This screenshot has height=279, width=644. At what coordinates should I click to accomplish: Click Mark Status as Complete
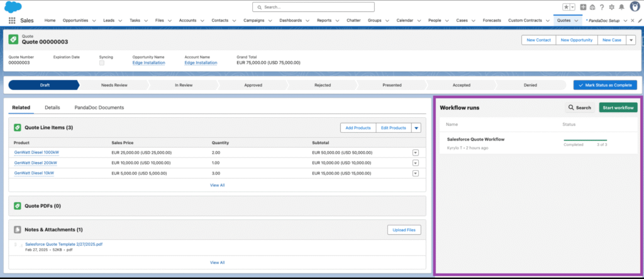coord(606,85)
